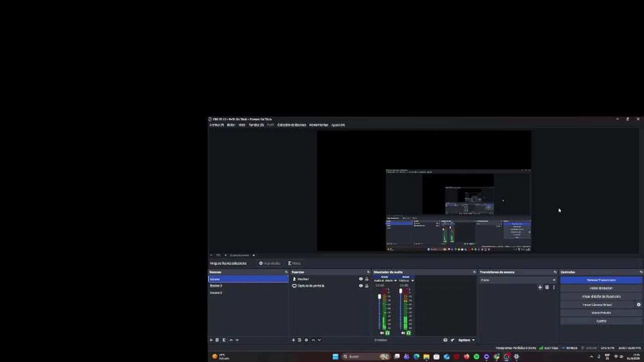Click the mixer layout icon beside Opciones
Image resolution: width=644 pixels, height=362 pixels.
click(452, 340)
